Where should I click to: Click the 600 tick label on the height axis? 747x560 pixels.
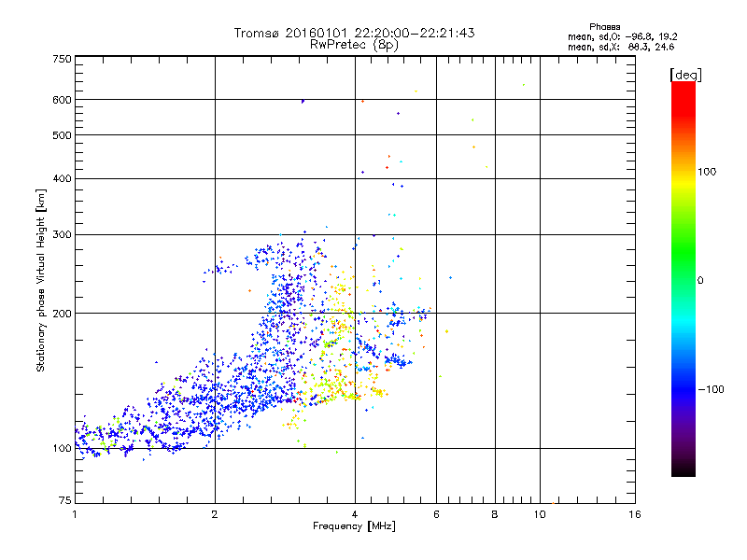coord(62,100)
